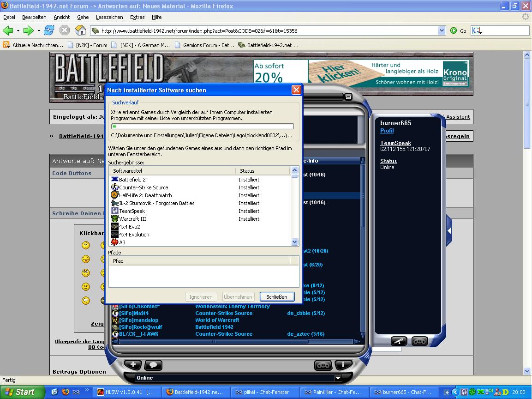Open the URL address bar dropdown
This screenshot has width=532, height=399.
click(x=442, y=30)
